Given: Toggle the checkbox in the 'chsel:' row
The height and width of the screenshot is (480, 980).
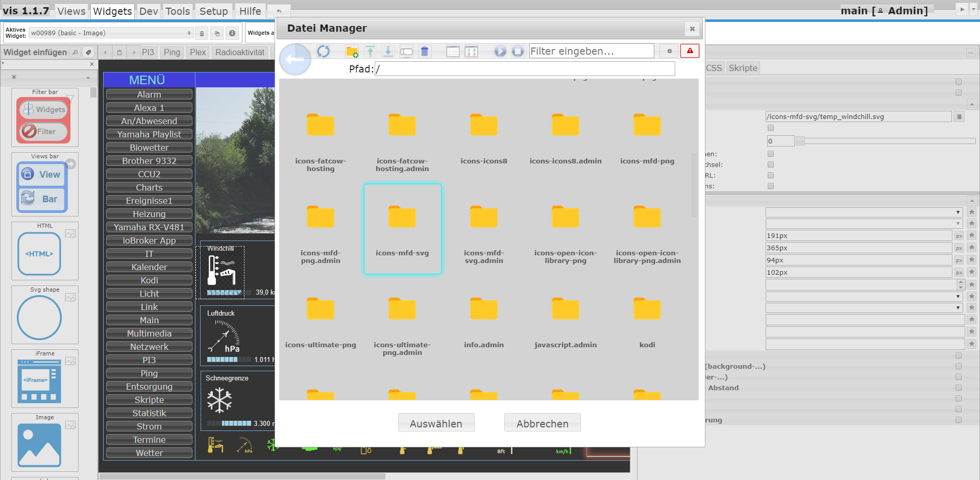Looking at the screenshot, I should click(771, 164).
